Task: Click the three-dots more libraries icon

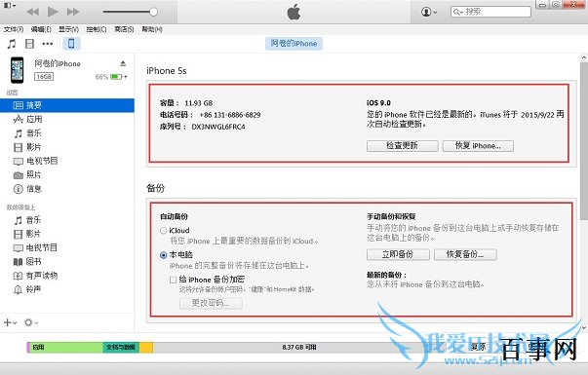Action: (47, 44)
